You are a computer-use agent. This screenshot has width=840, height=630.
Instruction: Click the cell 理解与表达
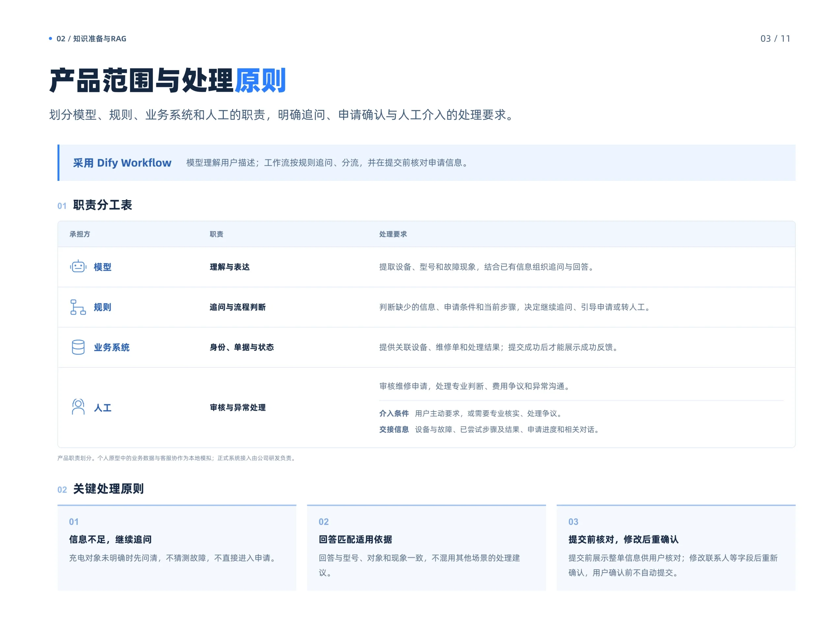coord(230,267)
